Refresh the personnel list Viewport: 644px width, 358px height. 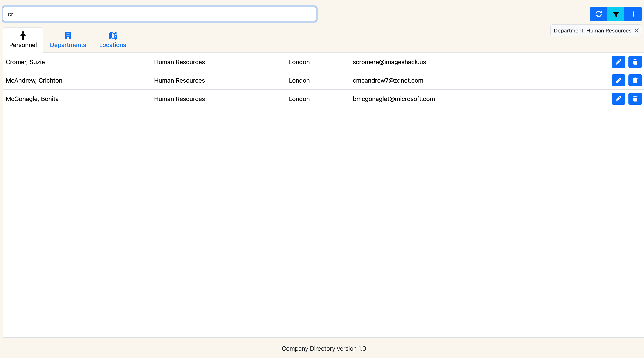[x=598, y=14]
